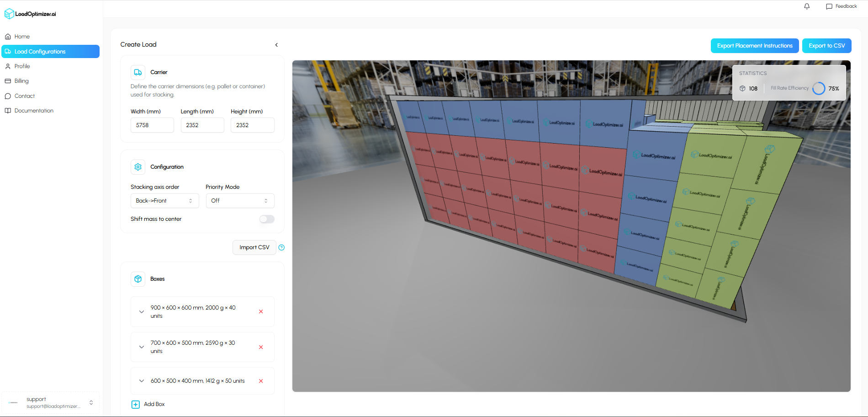Click the Home icon in the sidebar
Image resolution: width=868 pixels, height=417 pixels.
pyautogui.click(x=8, y=36)
